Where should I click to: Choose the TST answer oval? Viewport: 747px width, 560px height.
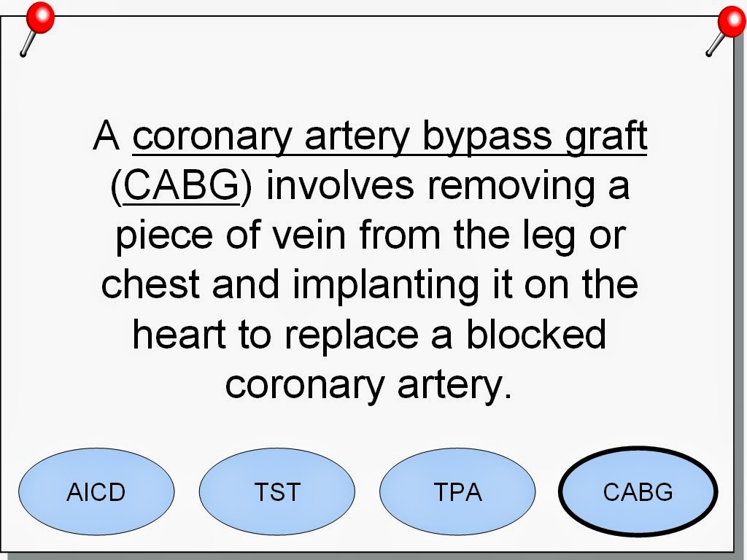tap(276, 491)
